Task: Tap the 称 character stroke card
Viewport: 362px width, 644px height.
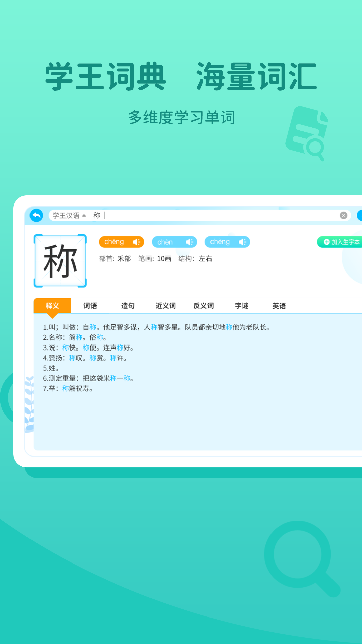Action: click(60, 261)
